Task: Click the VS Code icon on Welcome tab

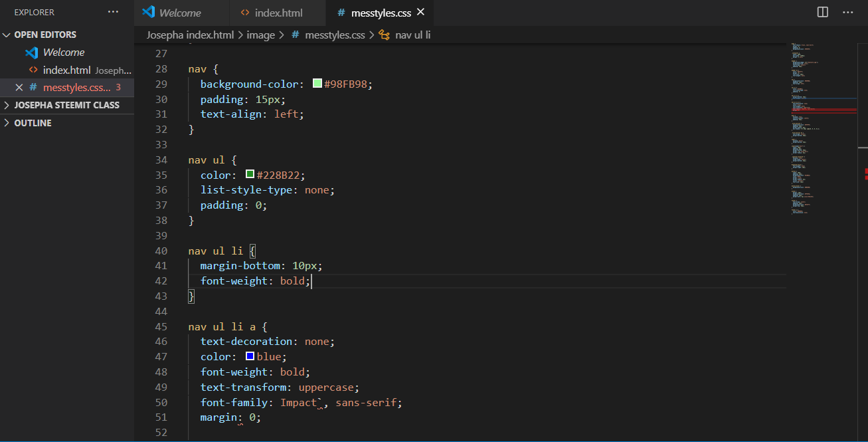Action: tap(149, 12)
